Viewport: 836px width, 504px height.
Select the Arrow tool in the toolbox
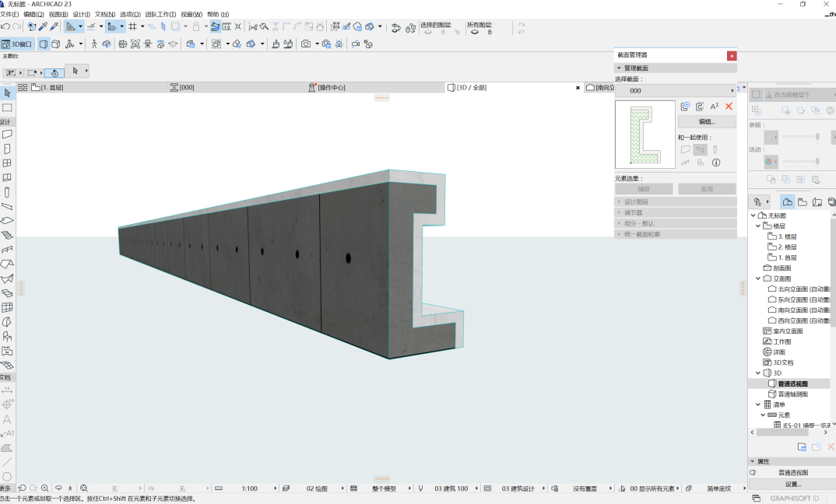coord(7,93)
